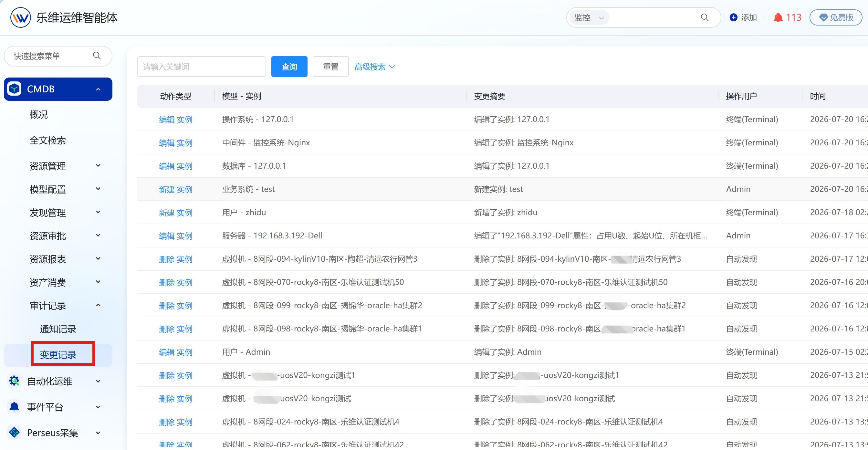
Task: Click the 操作用户 column header
Action: [x=741, y=96]
